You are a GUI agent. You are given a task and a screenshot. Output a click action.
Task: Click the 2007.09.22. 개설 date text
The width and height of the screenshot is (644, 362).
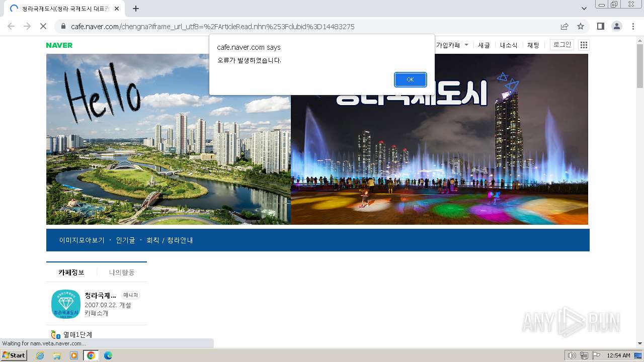(x=108, y=305)
